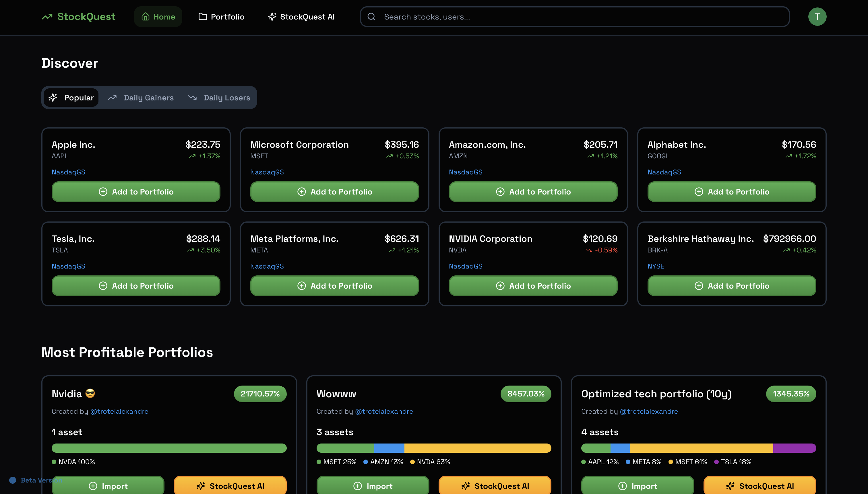868x494 pixels.
Task: Click the Portfolio folder icon
Action: click(x=203, y=17)
